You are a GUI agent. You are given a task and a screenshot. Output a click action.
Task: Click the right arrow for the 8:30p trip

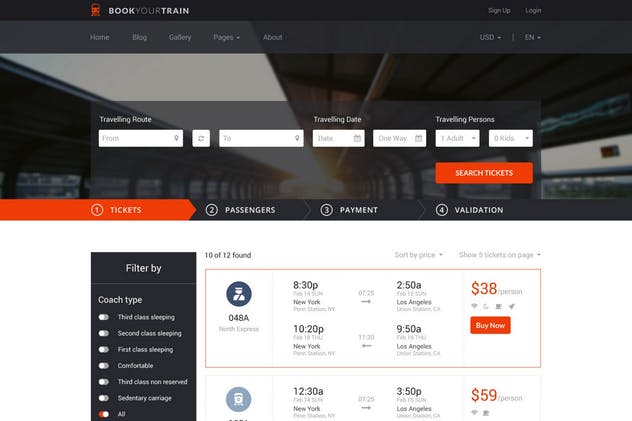point(366,301)
